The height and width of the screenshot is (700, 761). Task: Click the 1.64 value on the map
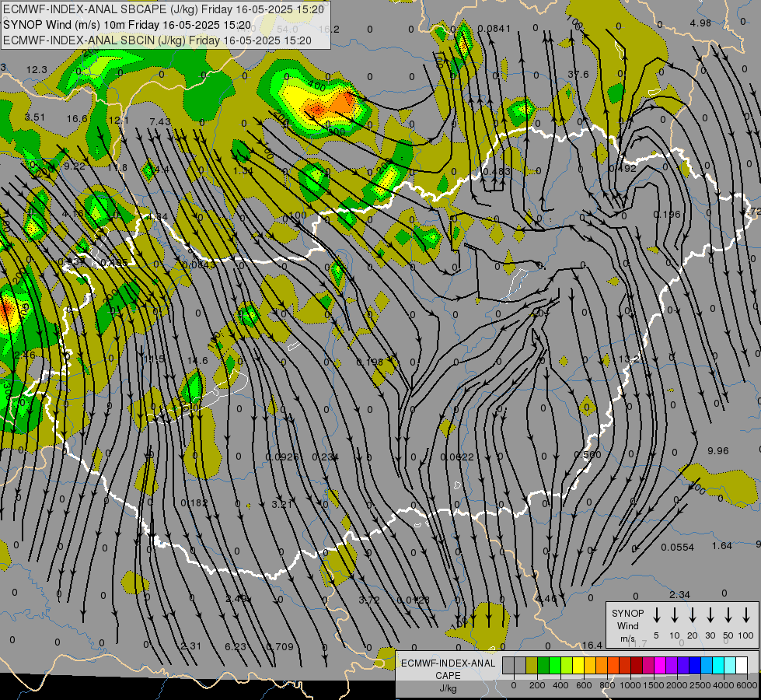click(721, 546)
